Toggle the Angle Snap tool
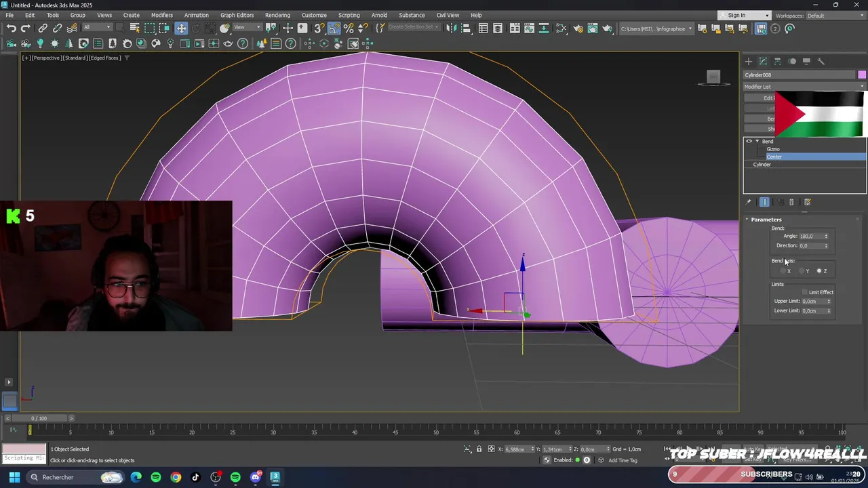Screen dimensions: 868x488 coord(334,28)
